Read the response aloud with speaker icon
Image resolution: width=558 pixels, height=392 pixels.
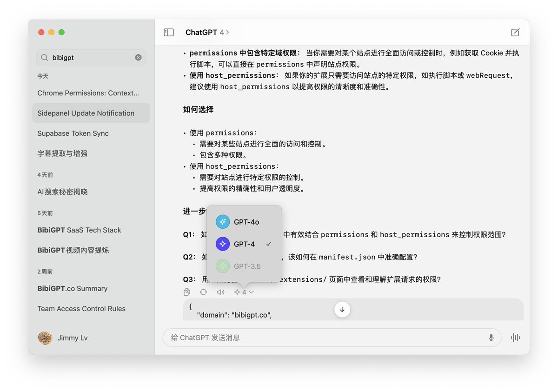click(220, 292)
